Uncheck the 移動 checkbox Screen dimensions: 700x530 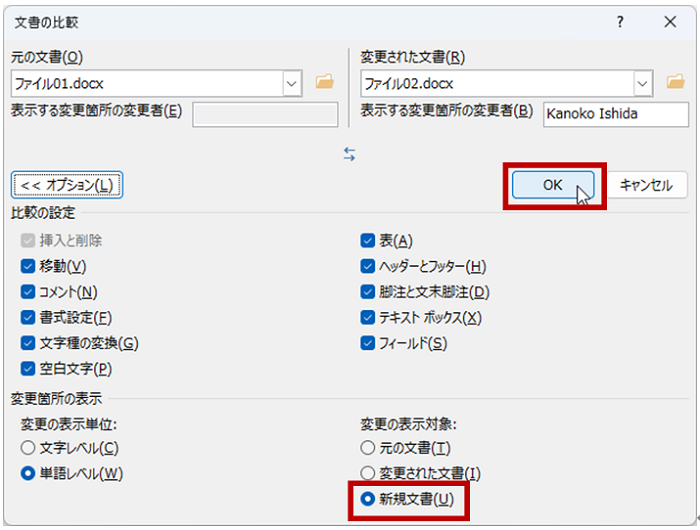point(27,266)
